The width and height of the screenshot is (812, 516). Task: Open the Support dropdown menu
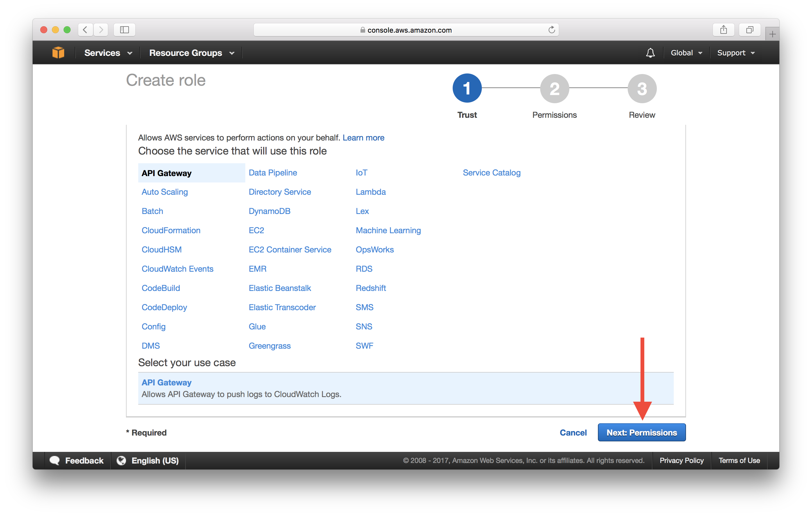pyautogui.click(x=736, y=53)
